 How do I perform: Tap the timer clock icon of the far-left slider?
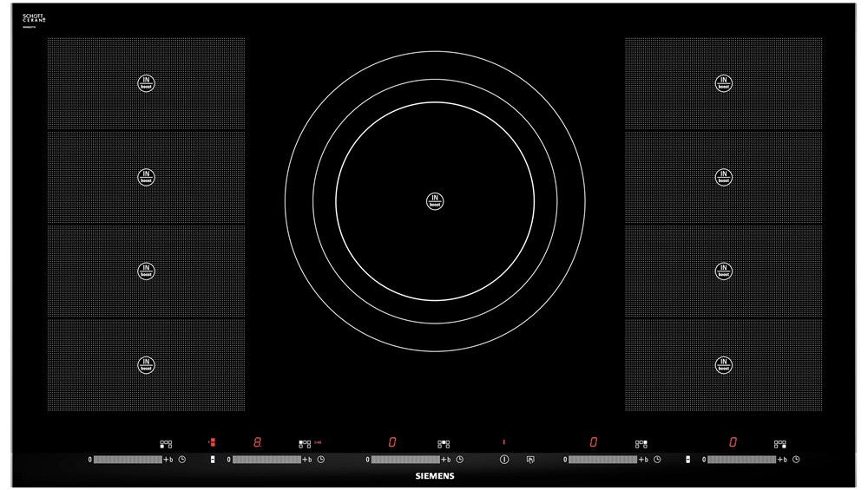coord(182,459)
